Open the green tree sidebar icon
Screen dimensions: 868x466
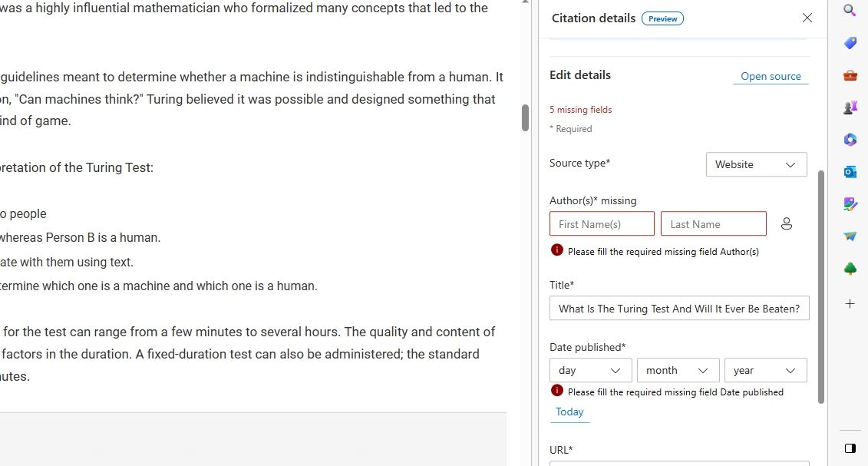click(x=850, y=269)
